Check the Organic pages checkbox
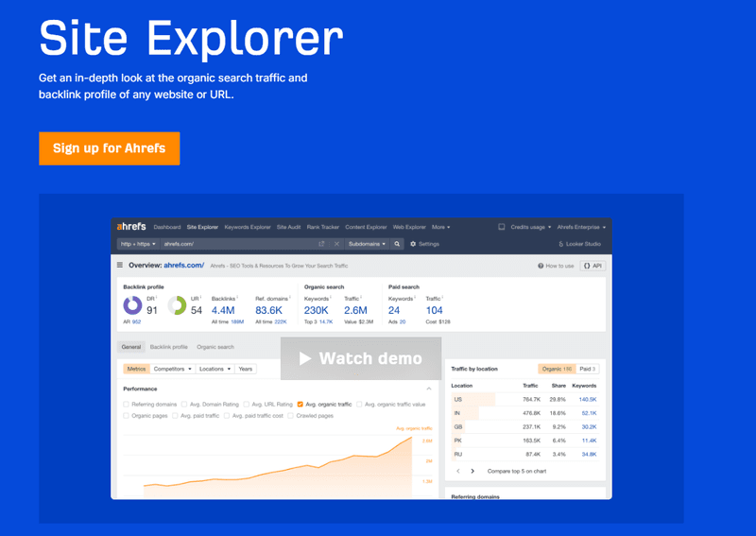This screenshot has height=536, width=756. tap(127, 416)
